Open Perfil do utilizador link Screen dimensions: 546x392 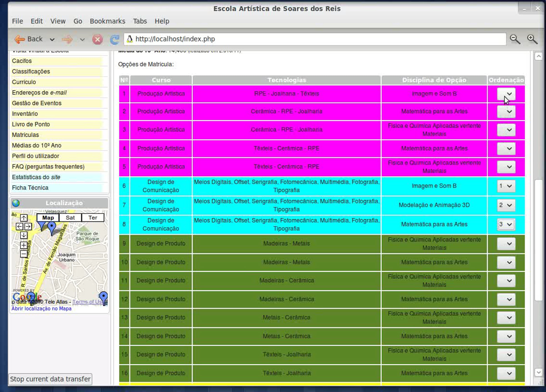click(x=35, y=156)
